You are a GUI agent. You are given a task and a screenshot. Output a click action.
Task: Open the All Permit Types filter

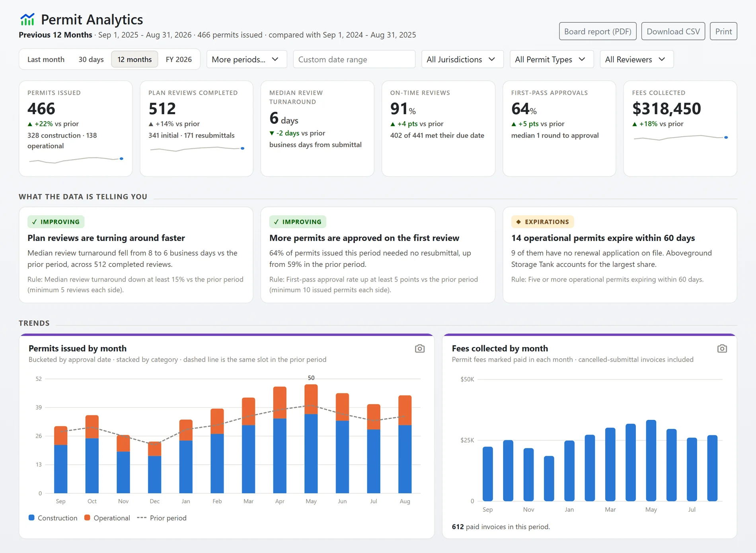[551, 59]
